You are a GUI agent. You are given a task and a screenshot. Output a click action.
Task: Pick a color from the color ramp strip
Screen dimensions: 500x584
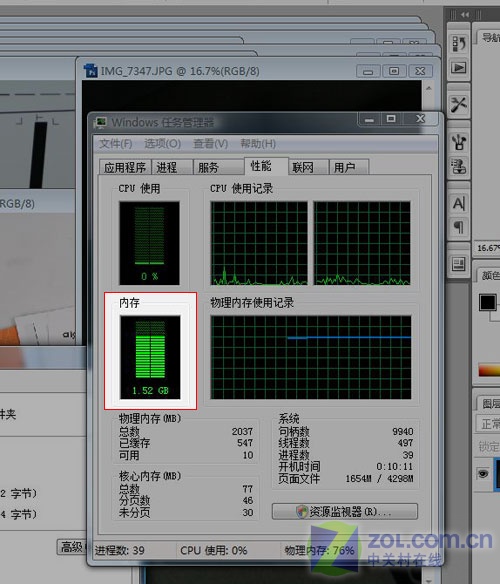coord(489,370)
